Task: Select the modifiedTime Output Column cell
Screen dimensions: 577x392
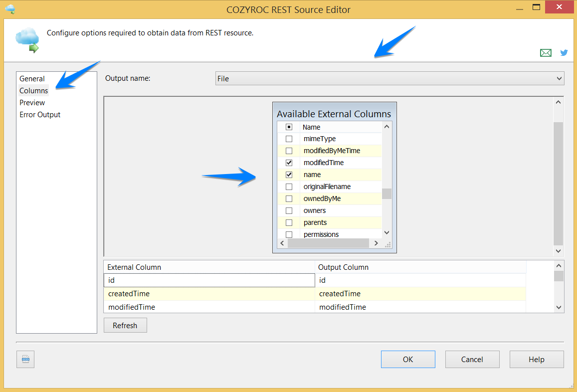Action: pyautogui.click(x=420, y=307)
